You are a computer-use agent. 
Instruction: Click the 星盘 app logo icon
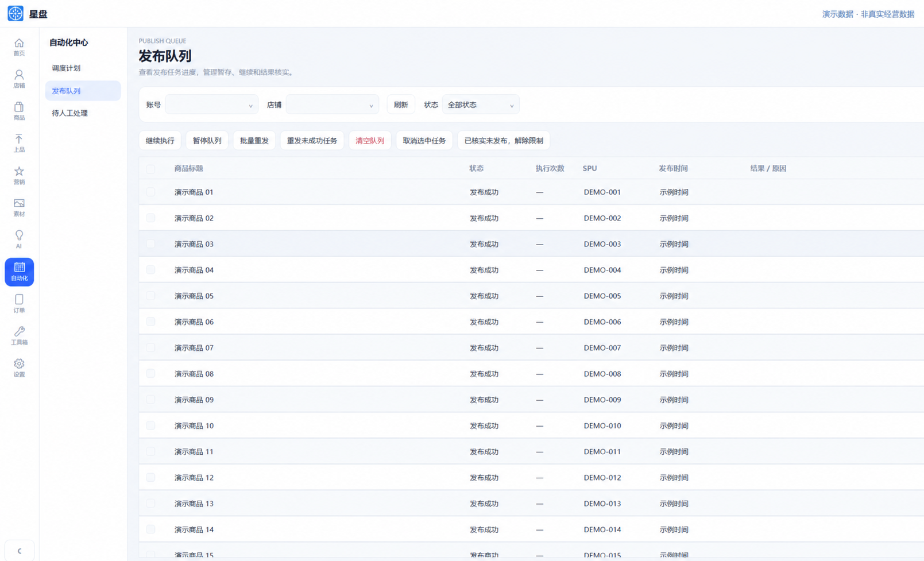(16, 13)
